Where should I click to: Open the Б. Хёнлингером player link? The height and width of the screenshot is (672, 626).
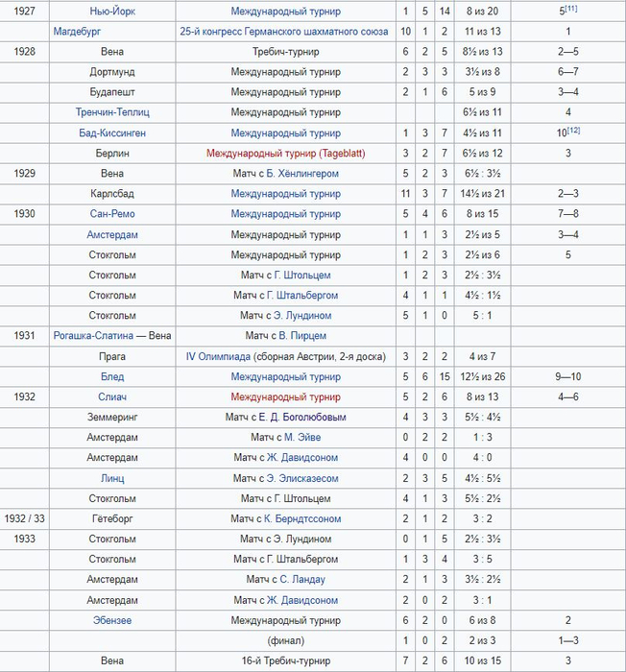pos(302,173)
